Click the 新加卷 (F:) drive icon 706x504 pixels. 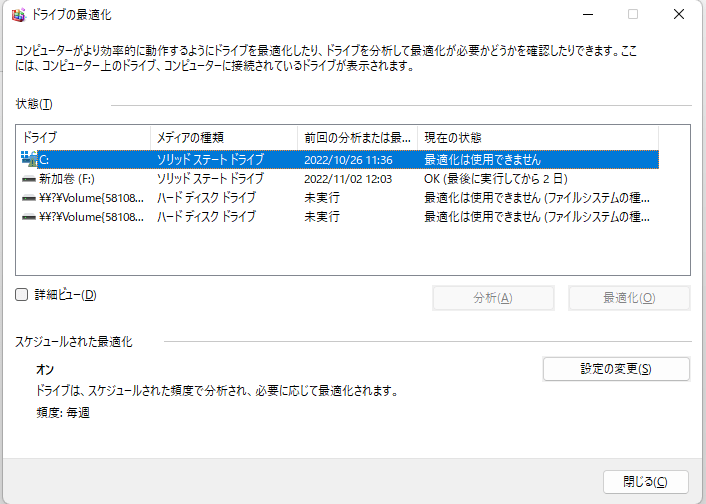tap(29, 179)
